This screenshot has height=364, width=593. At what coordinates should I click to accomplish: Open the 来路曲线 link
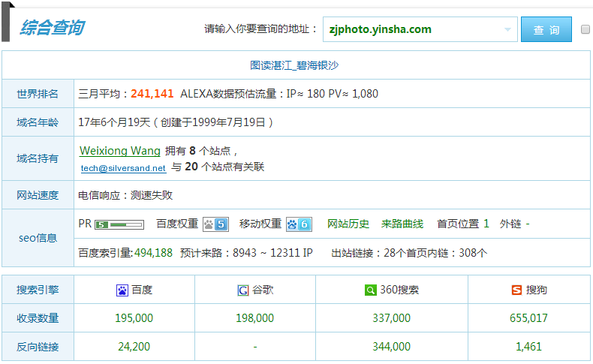[402, 224]
